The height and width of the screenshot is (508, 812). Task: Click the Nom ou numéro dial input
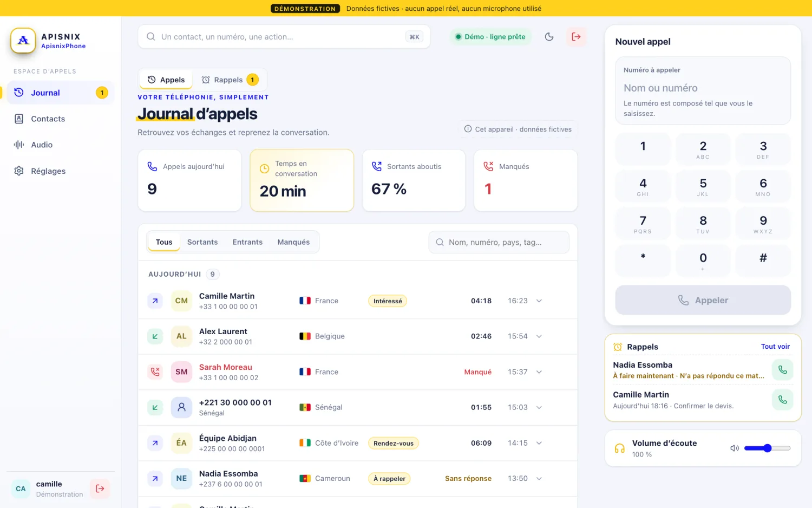(703, 88)
